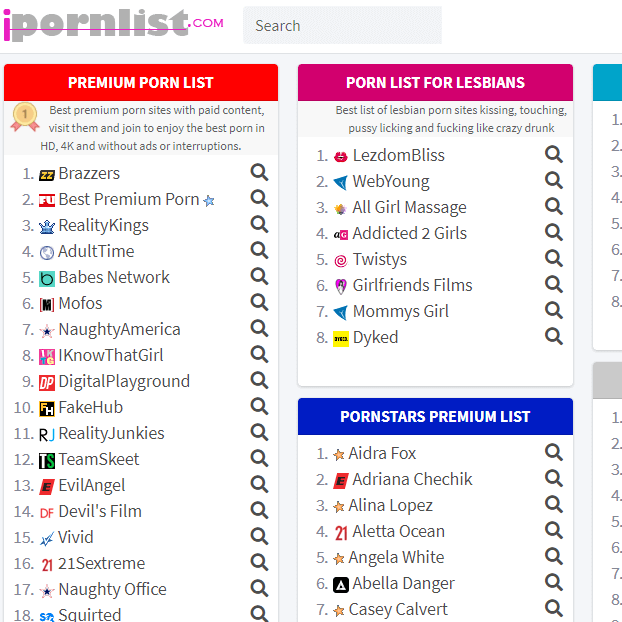The height and width of the screenshot is (622, 622).
Task: Click the magnifier icon next to Brazzers
Action: (x=259, y=173)
